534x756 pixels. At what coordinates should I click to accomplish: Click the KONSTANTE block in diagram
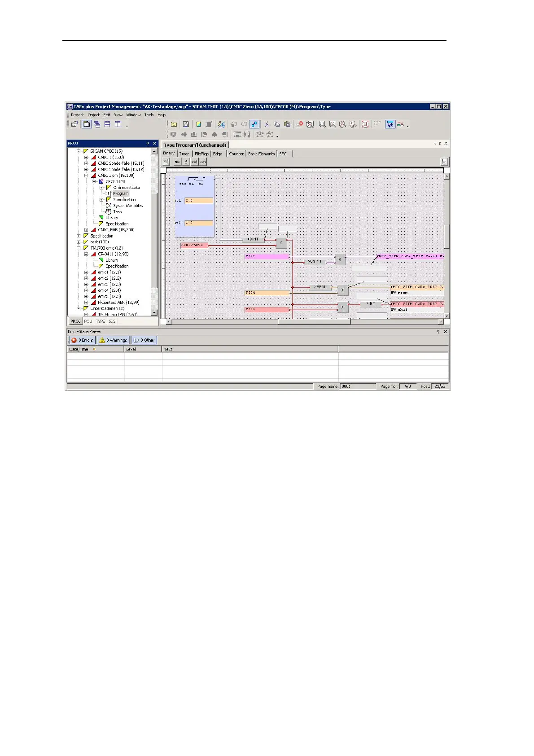click(x=194, y=245)
